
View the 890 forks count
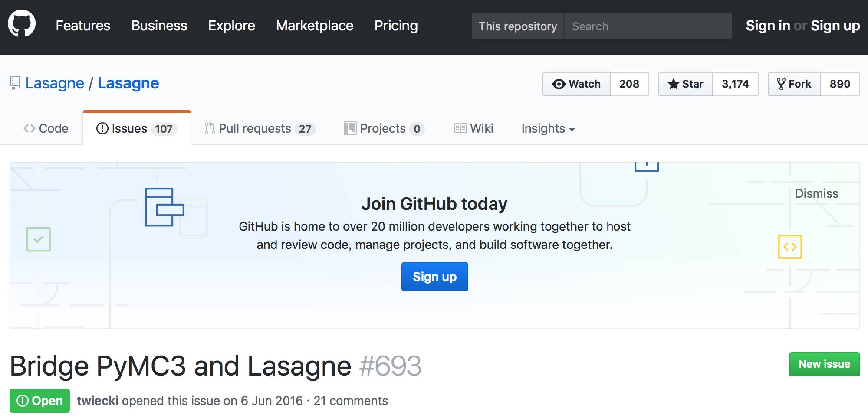(840, 84)
